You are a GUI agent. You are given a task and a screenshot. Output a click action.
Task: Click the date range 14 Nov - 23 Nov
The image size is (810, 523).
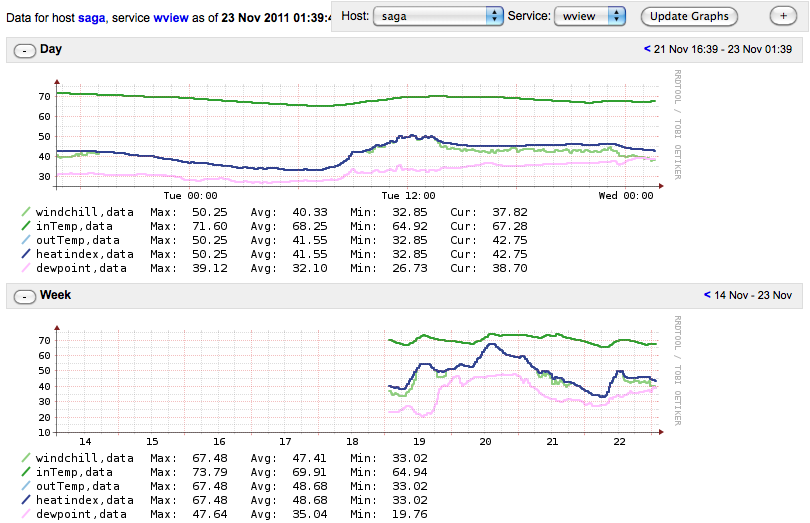[x=753, y=295]
